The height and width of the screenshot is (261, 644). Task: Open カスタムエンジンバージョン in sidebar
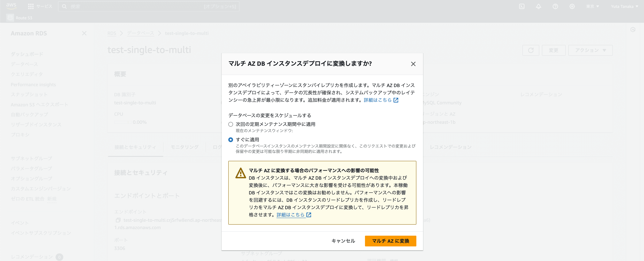[x=41, y=189]
